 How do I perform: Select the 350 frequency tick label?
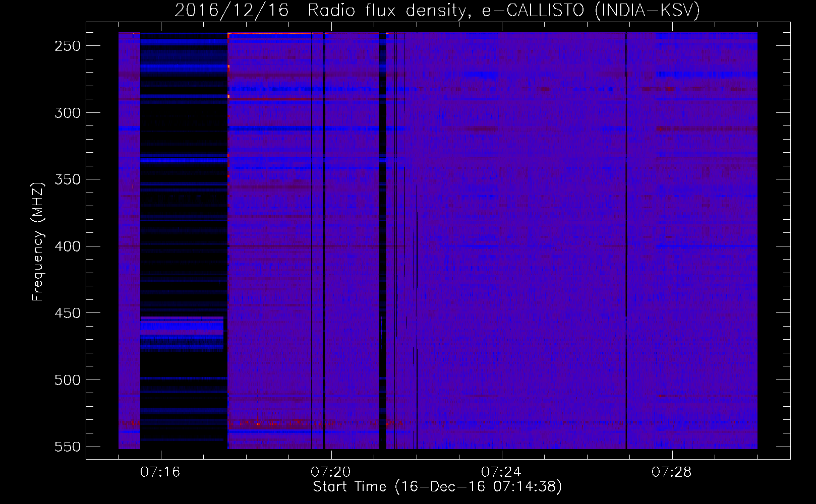tap(68, 179)
